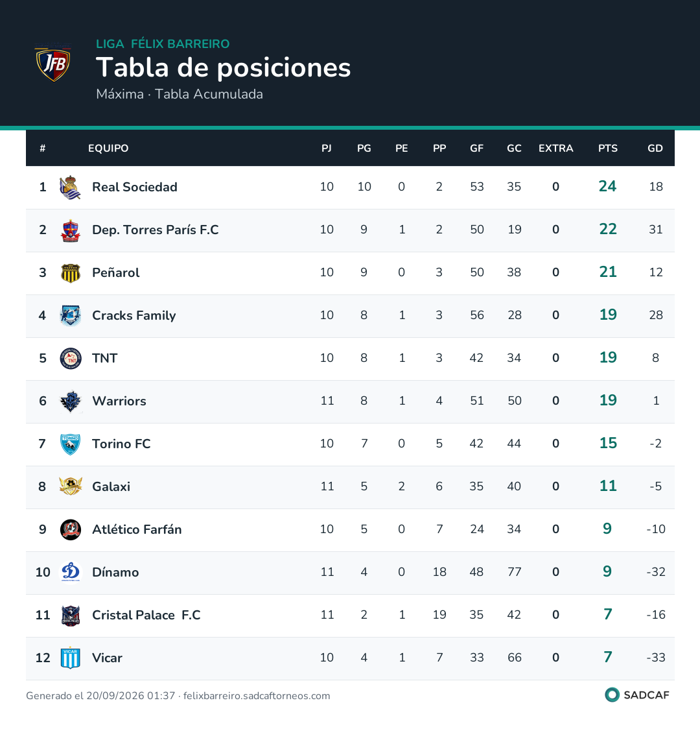Click the Cracks Family team logo
This screenshot has width=700, height=729.
71,316
